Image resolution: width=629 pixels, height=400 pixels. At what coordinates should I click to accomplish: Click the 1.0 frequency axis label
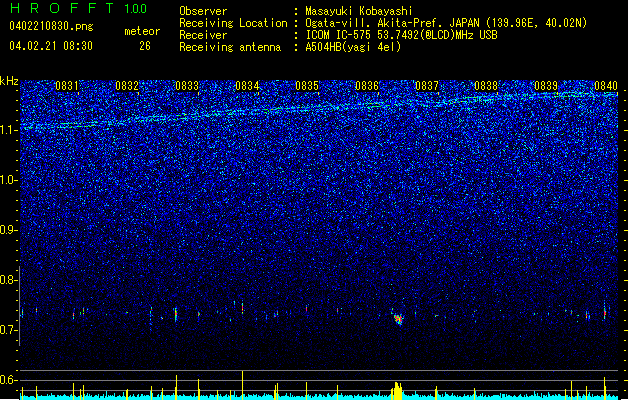[8, 180]
